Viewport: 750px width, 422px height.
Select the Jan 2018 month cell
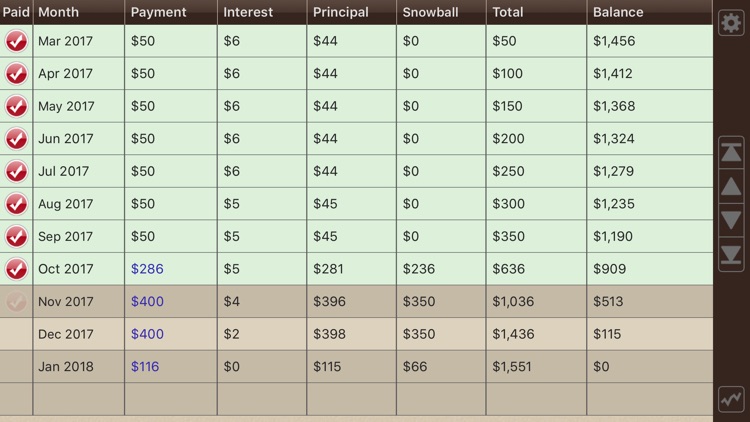[x=64, y=367]
